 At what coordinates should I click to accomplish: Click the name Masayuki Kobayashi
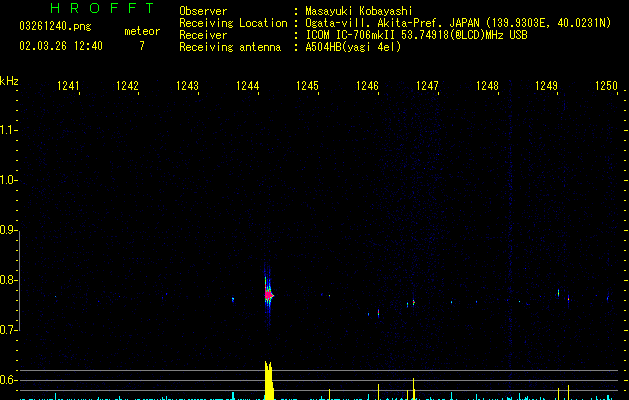359,11
